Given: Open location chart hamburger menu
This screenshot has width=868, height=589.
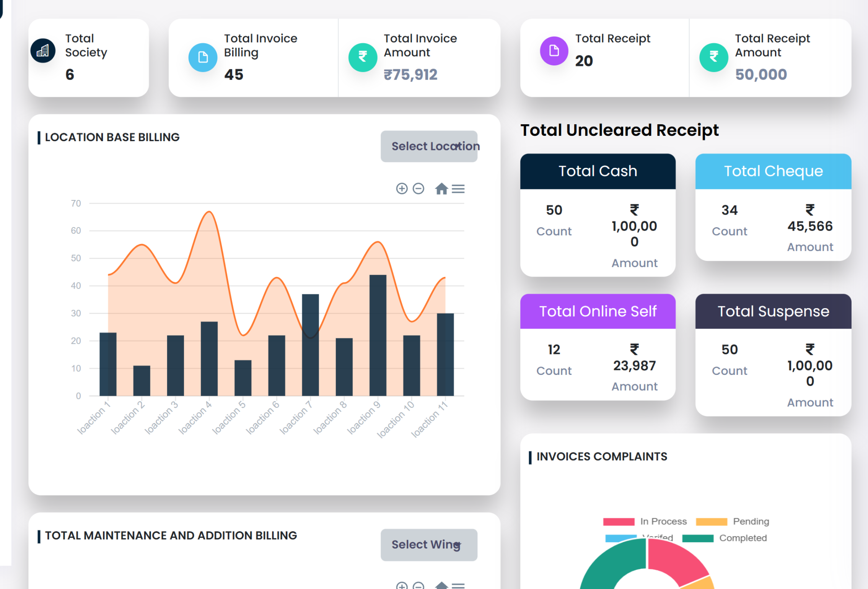Looking at the screenshot, I should point(458,189).
